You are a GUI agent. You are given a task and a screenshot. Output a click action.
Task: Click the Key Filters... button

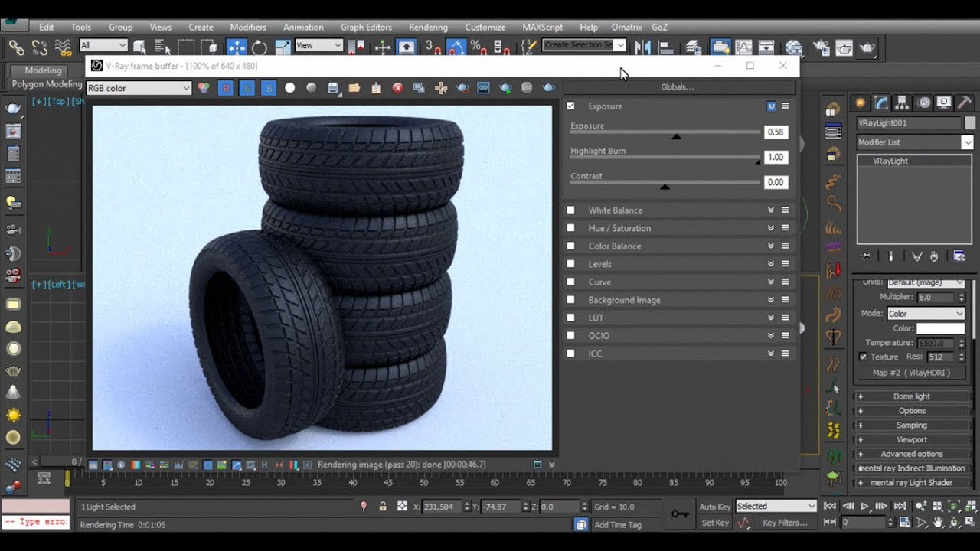pyautogui.click(x=785, y=523)
